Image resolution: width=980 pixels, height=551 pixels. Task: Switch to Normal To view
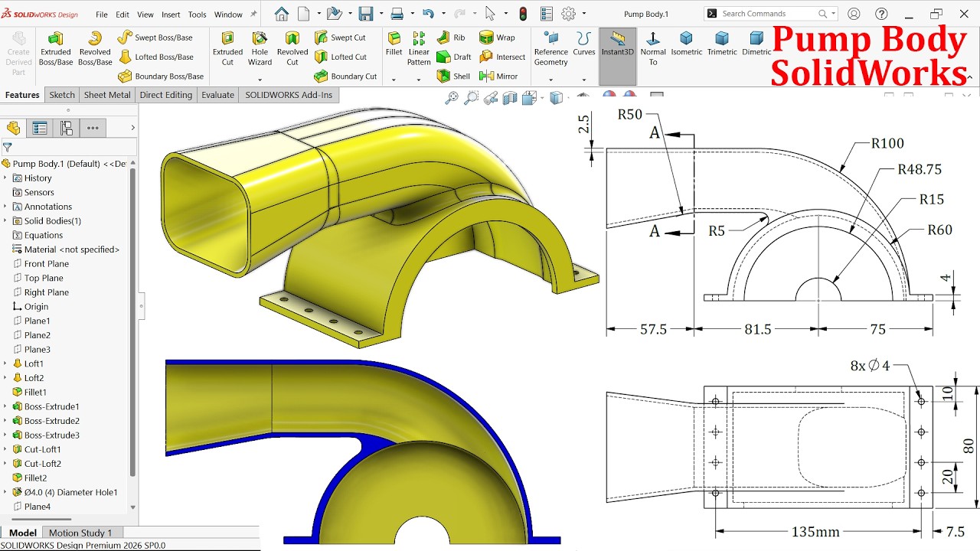tap(653, 48)
